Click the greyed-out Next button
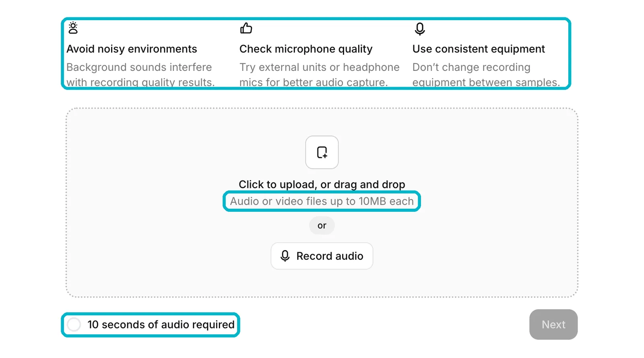 [x=553, y=325]
